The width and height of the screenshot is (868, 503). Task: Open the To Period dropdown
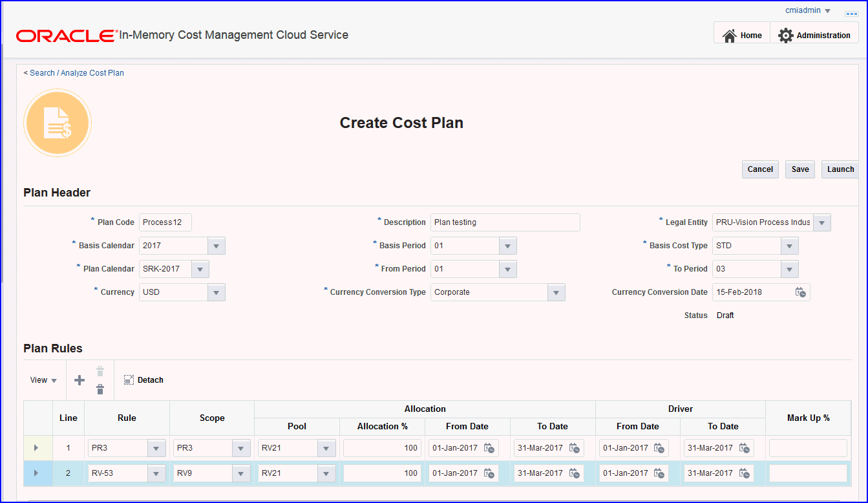(x=790, y=269)
